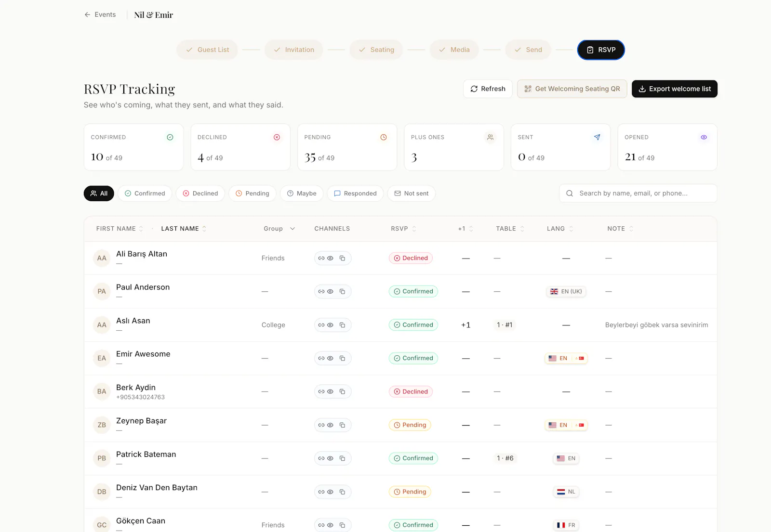Click the search by name field
Screen dimensions: 771x532
pos(638,193)
